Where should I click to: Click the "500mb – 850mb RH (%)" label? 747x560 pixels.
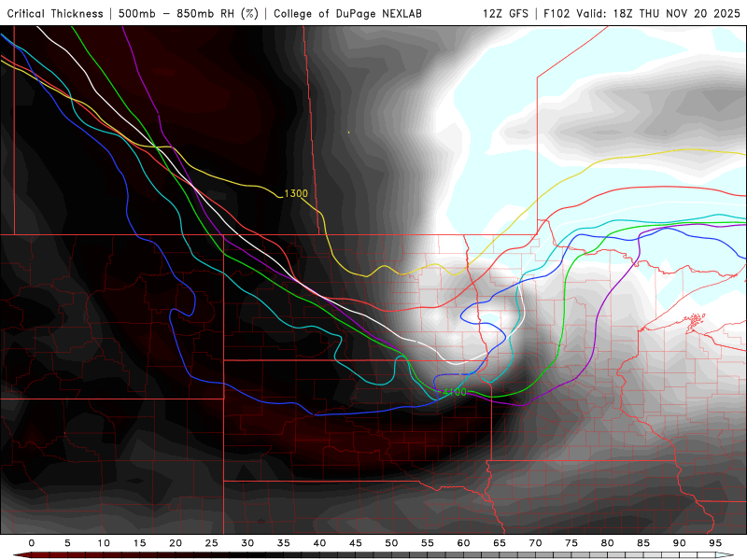(189, 14)
